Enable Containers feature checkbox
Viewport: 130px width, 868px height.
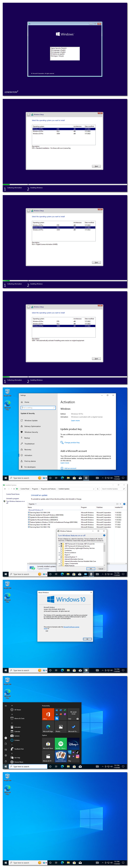61,551
